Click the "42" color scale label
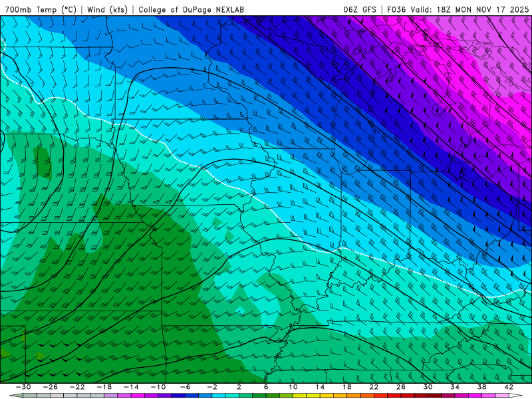 (x=509, y=387)
